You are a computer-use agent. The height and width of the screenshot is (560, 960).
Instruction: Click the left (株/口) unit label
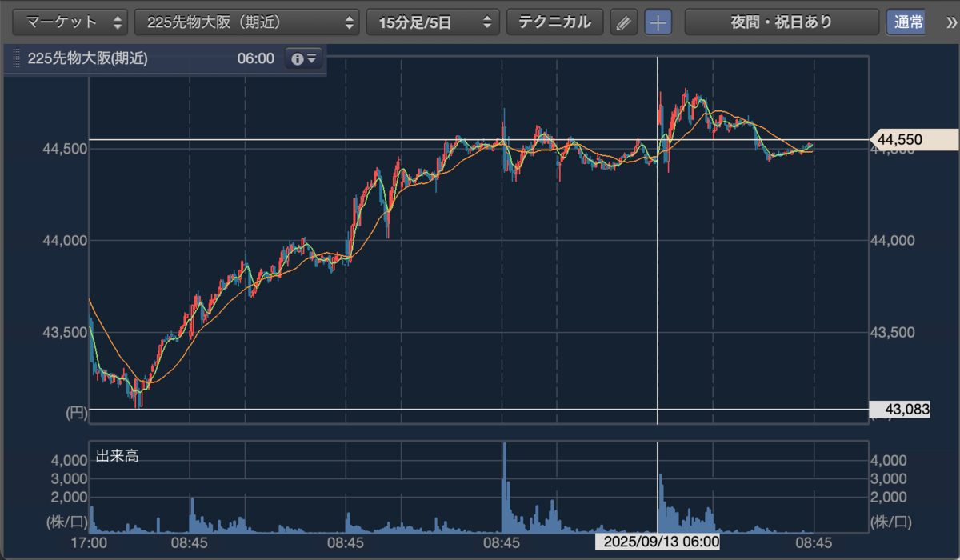click(66, 523)
